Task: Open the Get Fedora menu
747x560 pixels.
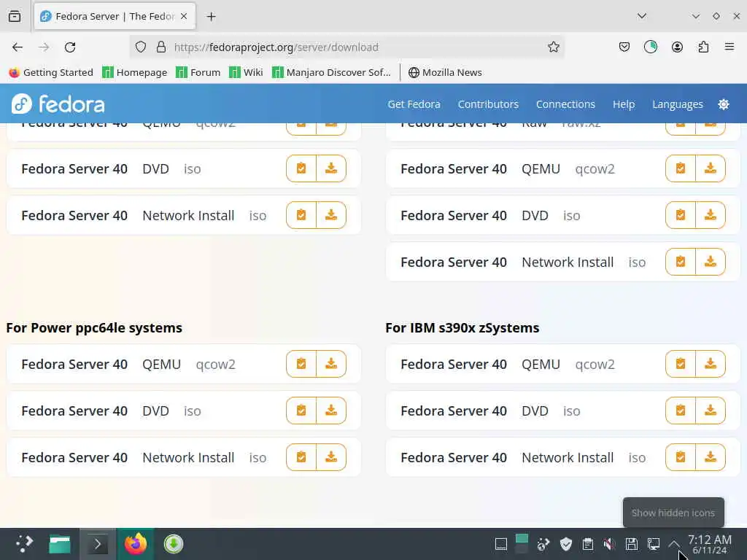Action: coord(414,104)
